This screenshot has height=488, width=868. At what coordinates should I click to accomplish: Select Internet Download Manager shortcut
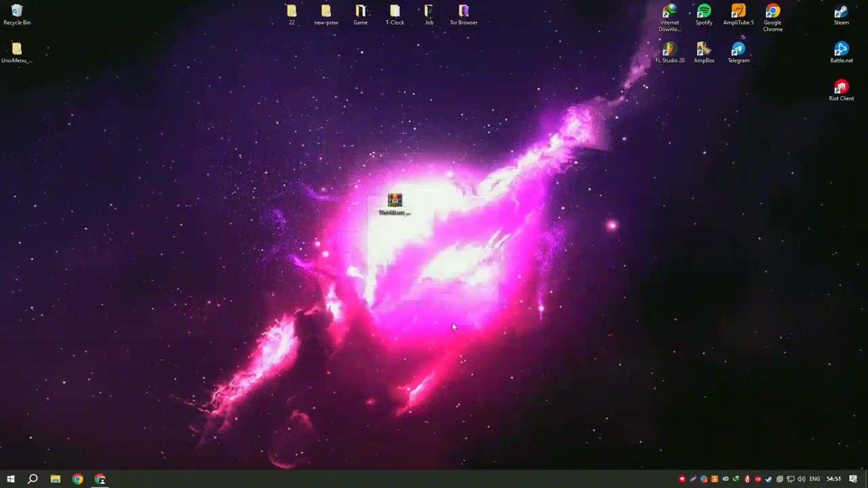click(x=670, y=18)
